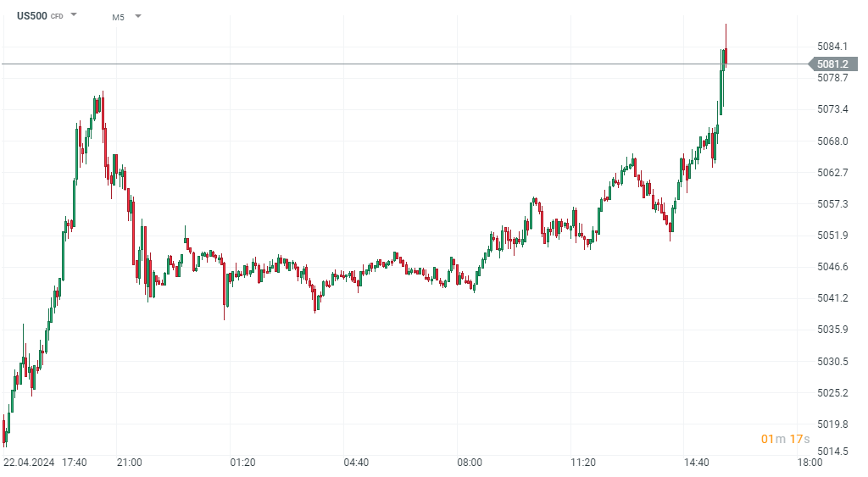Click the 17:40 time axis label
868x477 pixels.
(75, 463)
